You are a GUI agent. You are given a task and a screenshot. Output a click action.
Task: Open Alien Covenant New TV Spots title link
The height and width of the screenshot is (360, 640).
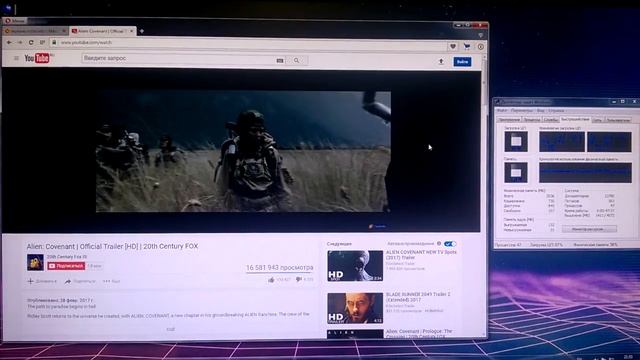click(x=421, y=255)
